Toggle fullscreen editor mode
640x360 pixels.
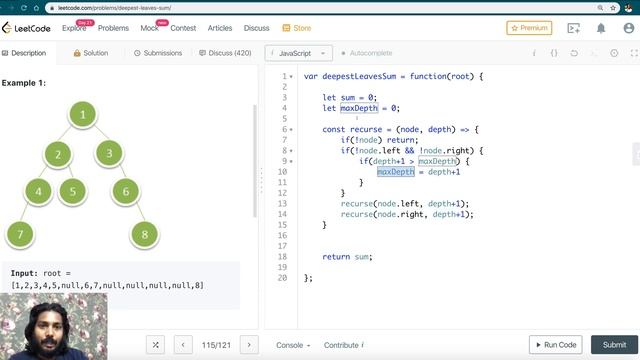click(634, 53)
